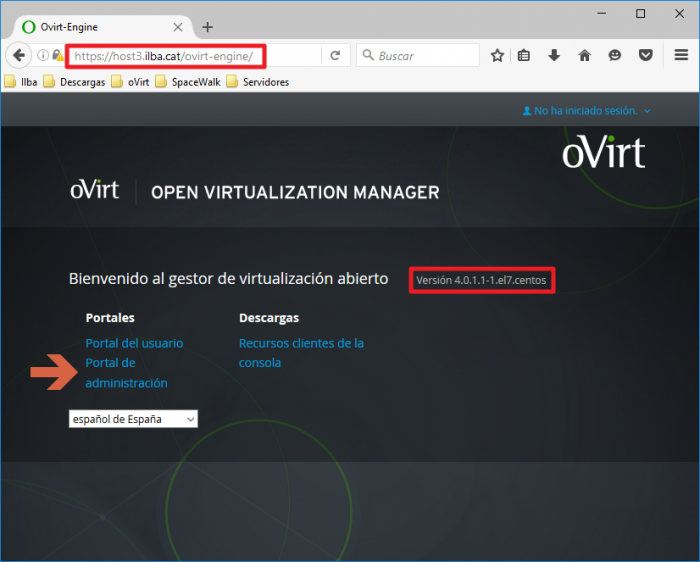700x562 pixels.
Task: Open a new tab with plus button
Action: pos(208,27)
